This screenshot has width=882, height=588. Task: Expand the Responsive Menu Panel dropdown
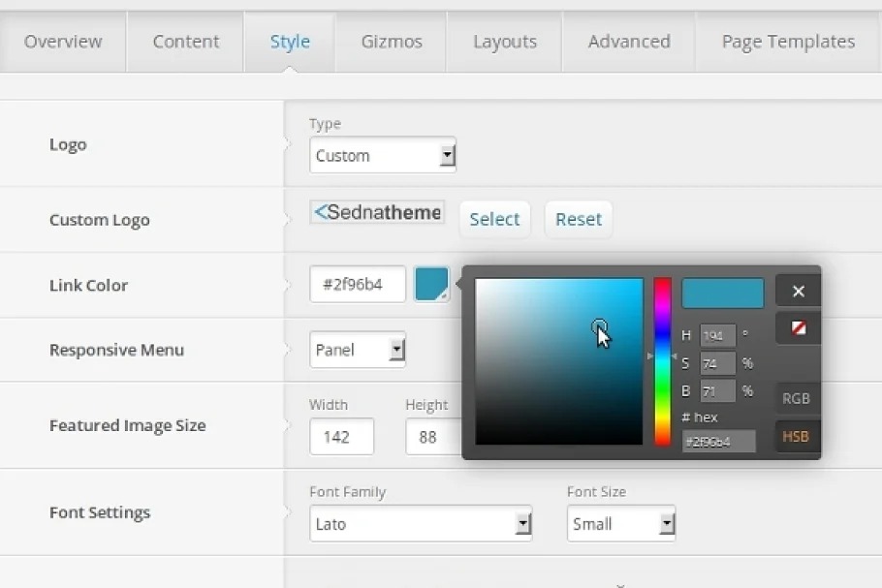[x=357, y=350]
